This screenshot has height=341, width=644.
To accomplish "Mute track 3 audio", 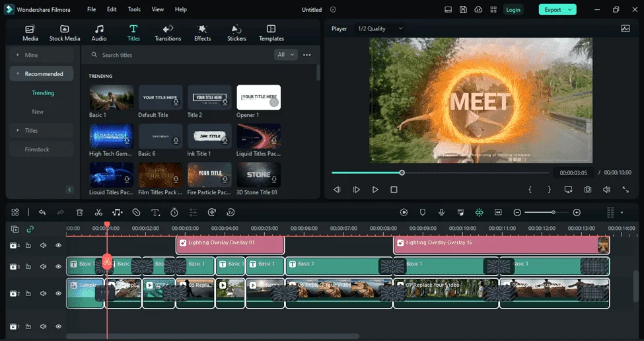I will pos(43,266).
